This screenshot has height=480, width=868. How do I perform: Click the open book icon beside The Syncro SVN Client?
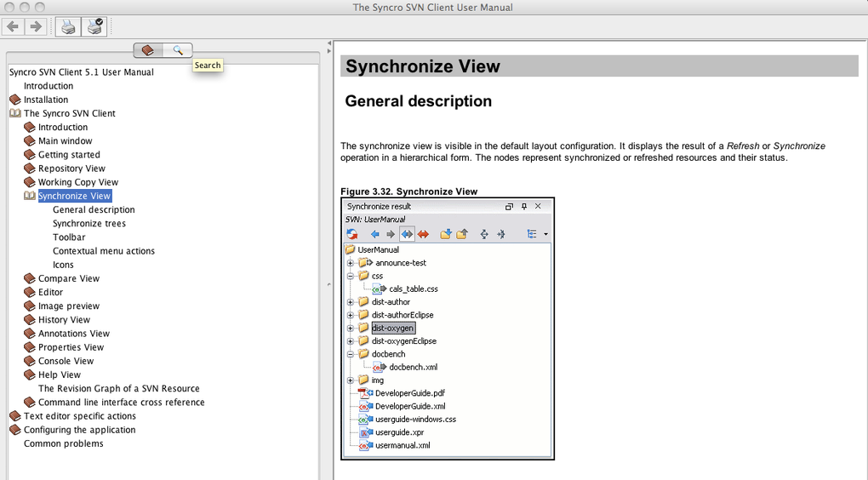(15, 113)
